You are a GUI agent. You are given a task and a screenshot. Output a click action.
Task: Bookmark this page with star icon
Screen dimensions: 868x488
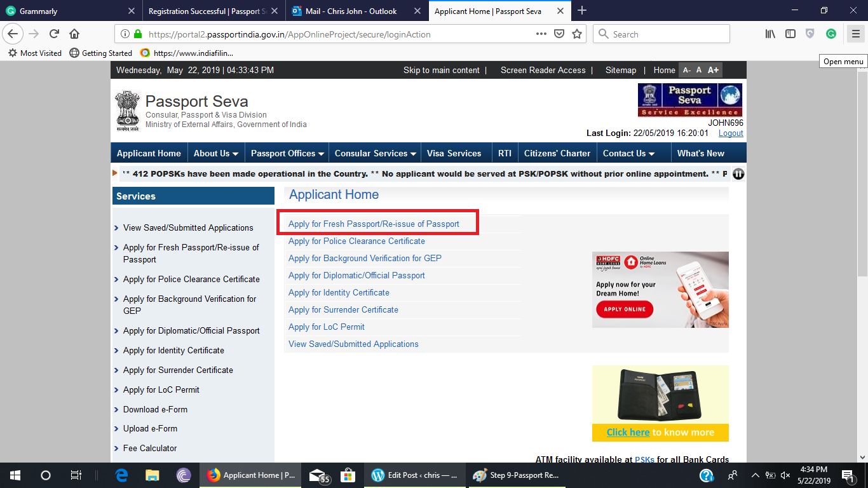pyautogui.click(x=577, y=34)
